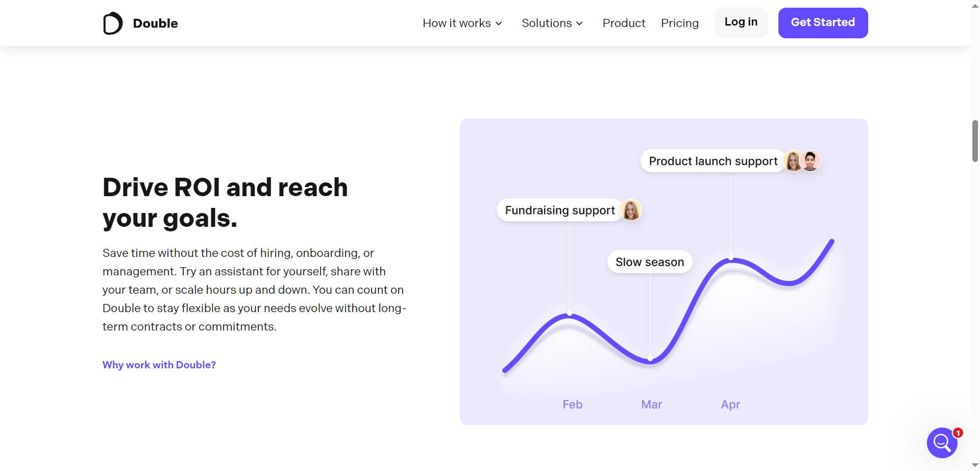Click the Apr label on the graph
The image size is (980, 471).
(730, 404)
